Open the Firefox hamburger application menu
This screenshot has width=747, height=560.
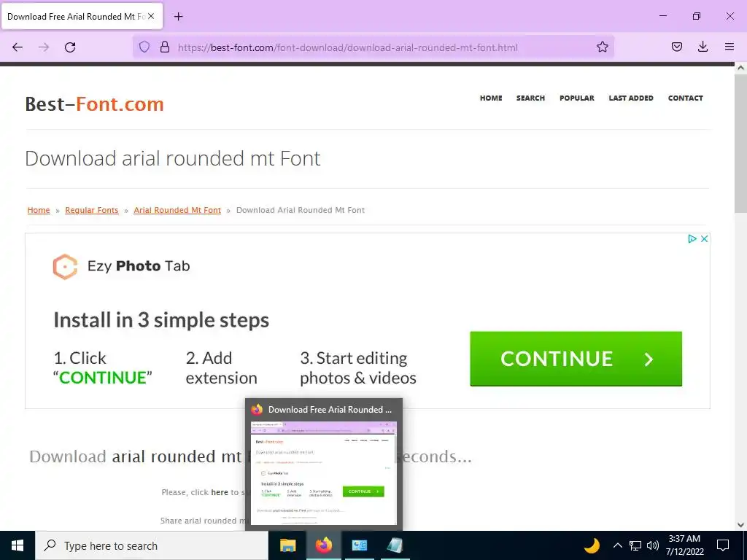coord(729,47)
